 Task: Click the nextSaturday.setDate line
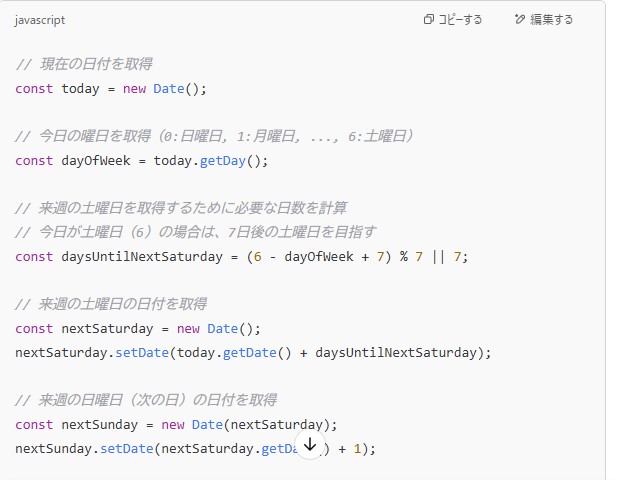tap(253, 353)
